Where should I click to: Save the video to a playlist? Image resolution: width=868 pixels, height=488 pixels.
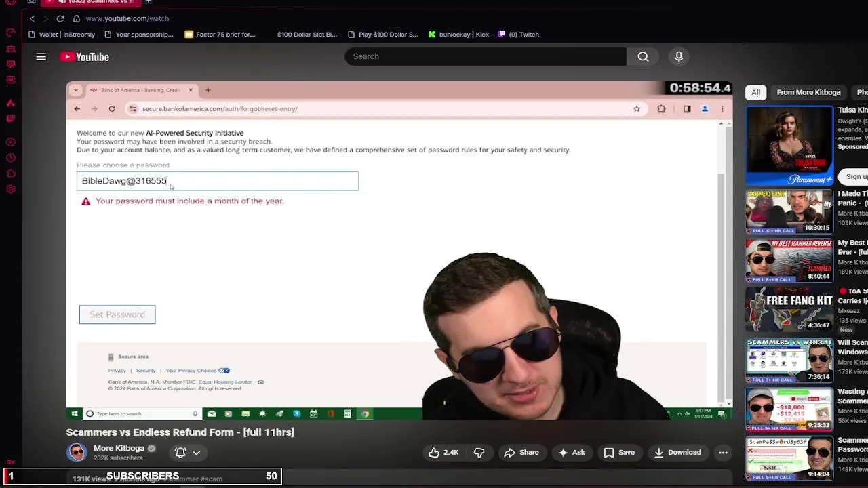(x=619, y=452)
